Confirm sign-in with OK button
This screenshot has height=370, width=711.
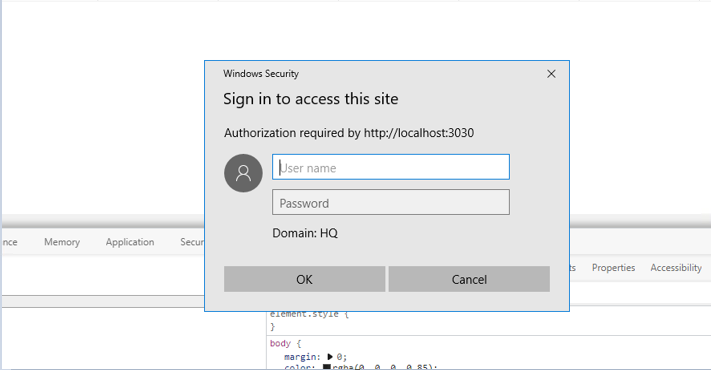[x=304, y=279]
